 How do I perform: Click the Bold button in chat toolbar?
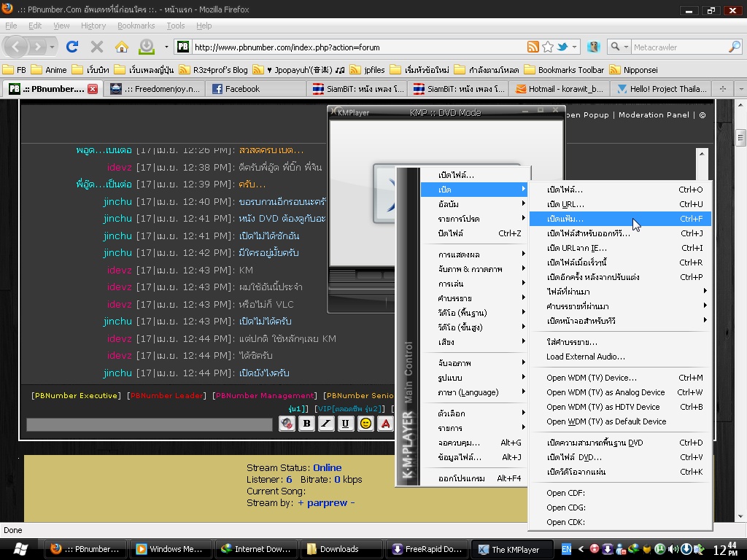[306, 424]
